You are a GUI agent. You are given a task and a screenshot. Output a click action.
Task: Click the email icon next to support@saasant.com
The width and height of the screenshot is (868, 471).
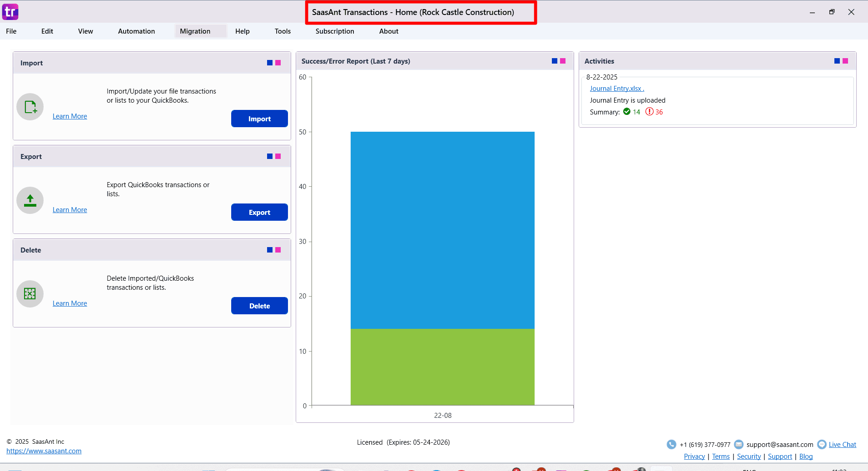point(739,444)
